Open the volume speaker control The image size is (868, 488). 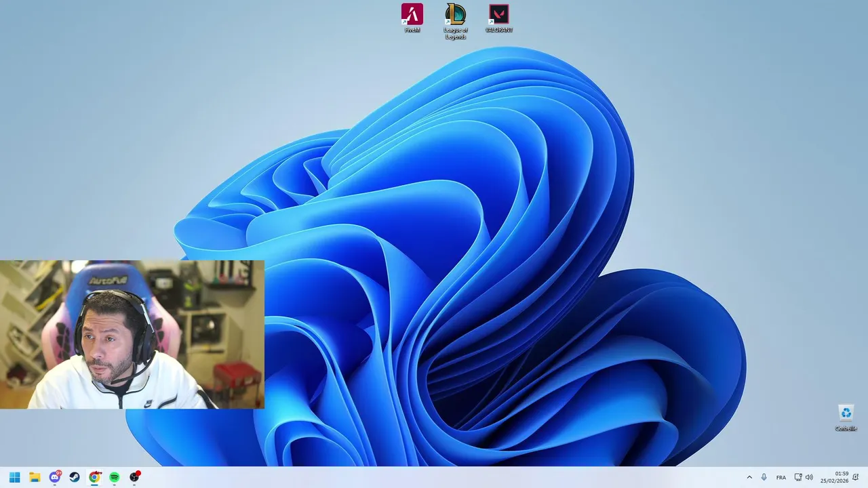coord(809,477)
